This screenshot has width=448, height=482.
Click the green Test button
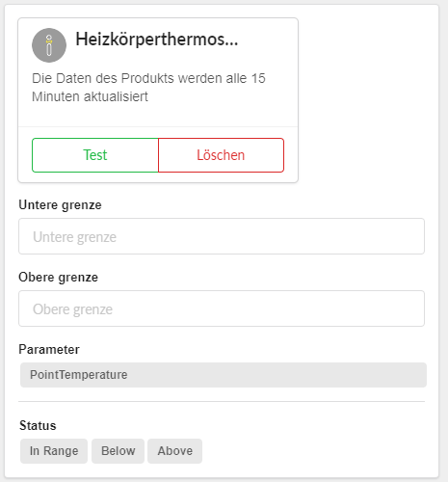point(95,155)
